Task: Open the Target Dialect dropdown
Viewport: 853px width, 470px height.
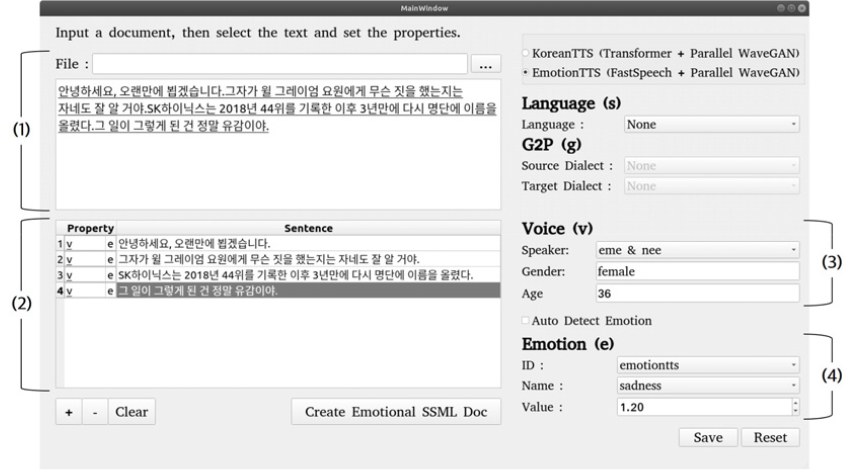Action: 712,186
